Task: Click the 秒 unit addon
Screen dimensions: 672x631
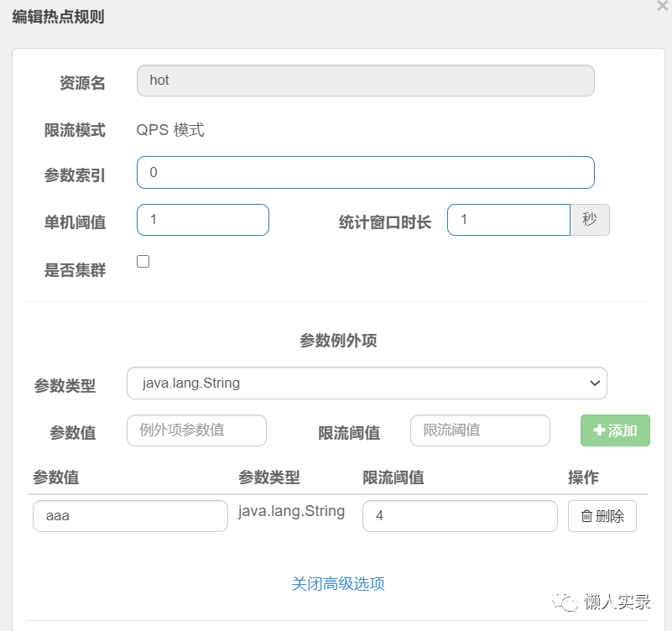Action: [590, 220]
